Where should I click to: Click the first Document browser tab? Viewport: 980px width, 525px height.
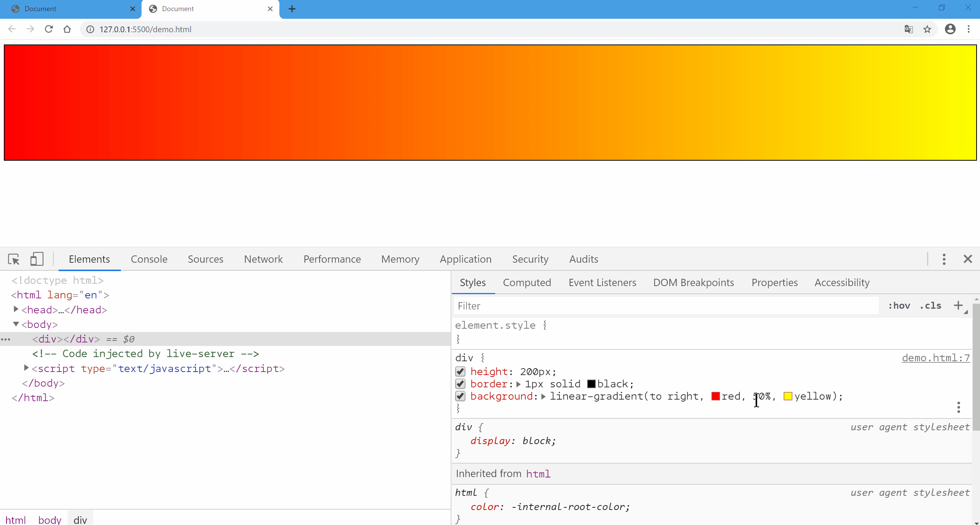tap(71, 9)
